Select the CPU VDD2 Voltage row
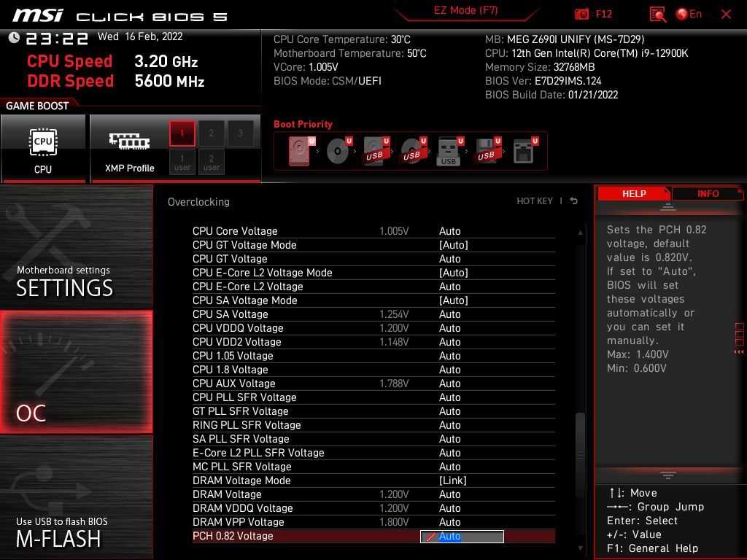747x560 pixels. (373, 341)
